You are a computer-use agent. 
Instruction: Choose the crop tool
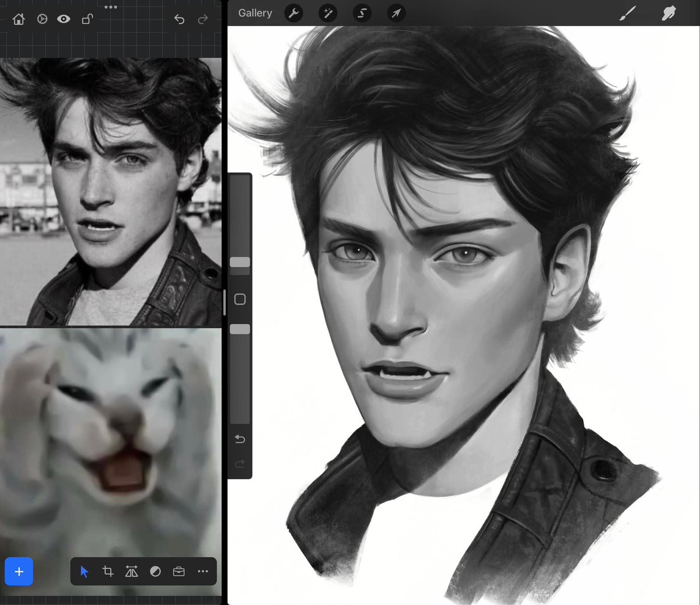(108, 572)
